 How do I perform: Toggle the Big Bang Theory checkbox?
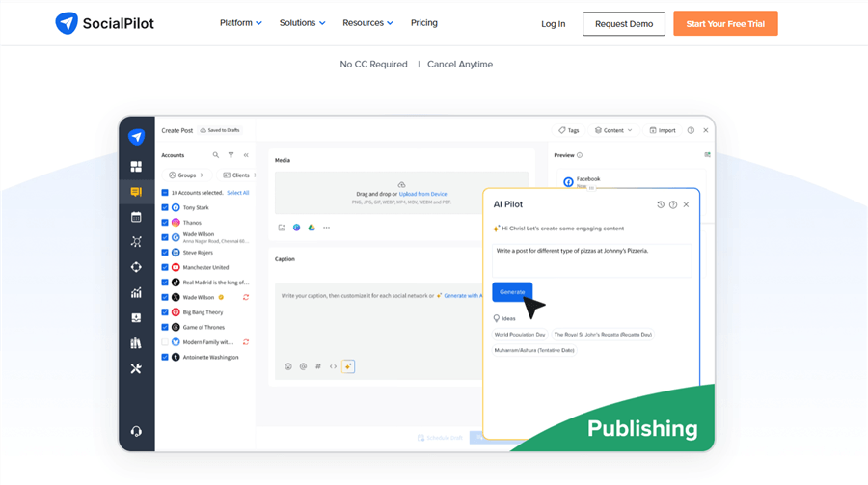[164, 312]
